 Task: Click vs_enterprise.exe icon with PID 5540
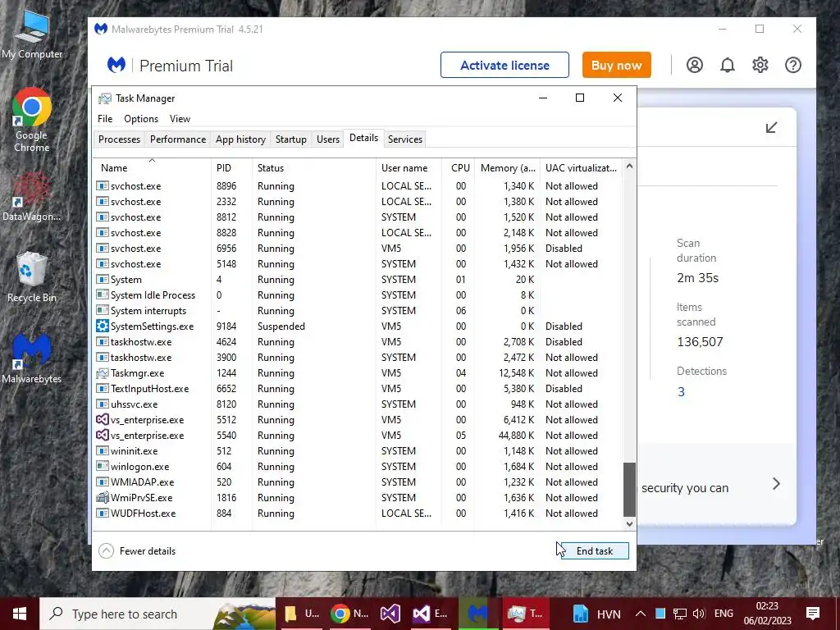103,435
